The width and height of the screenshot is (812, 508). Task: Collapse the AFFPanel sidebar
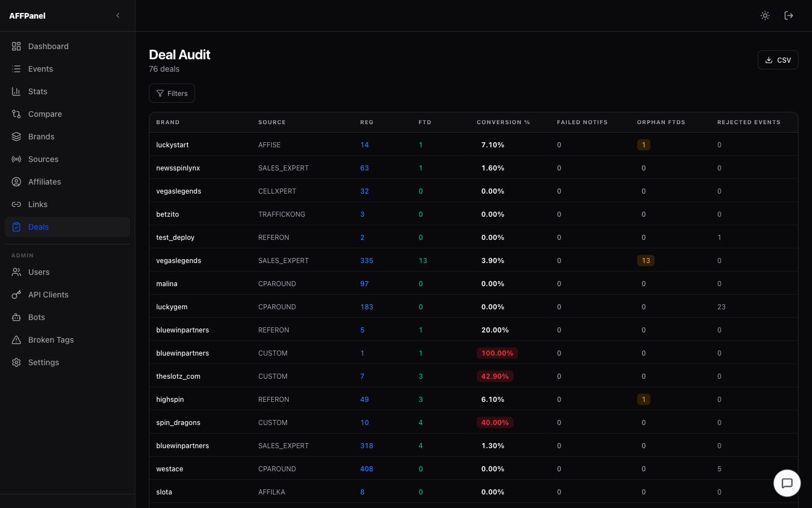coord(117,15)
